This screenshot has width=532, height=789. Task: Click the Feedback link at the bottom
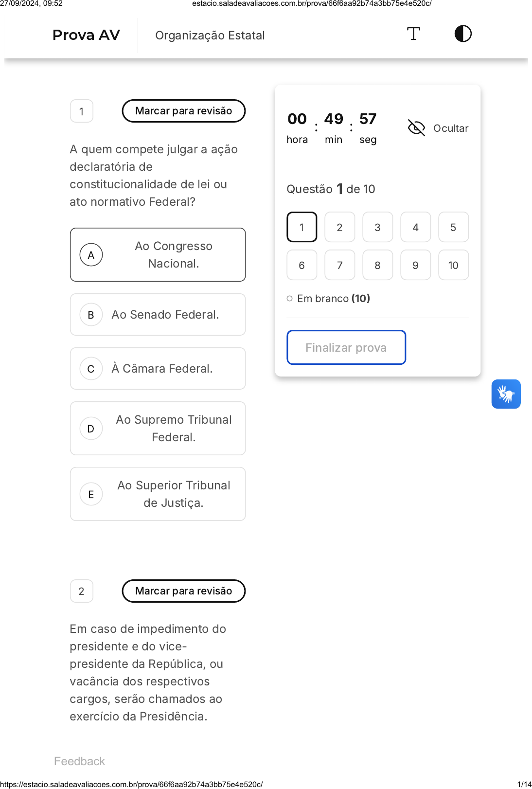click(x=79, y=761)
